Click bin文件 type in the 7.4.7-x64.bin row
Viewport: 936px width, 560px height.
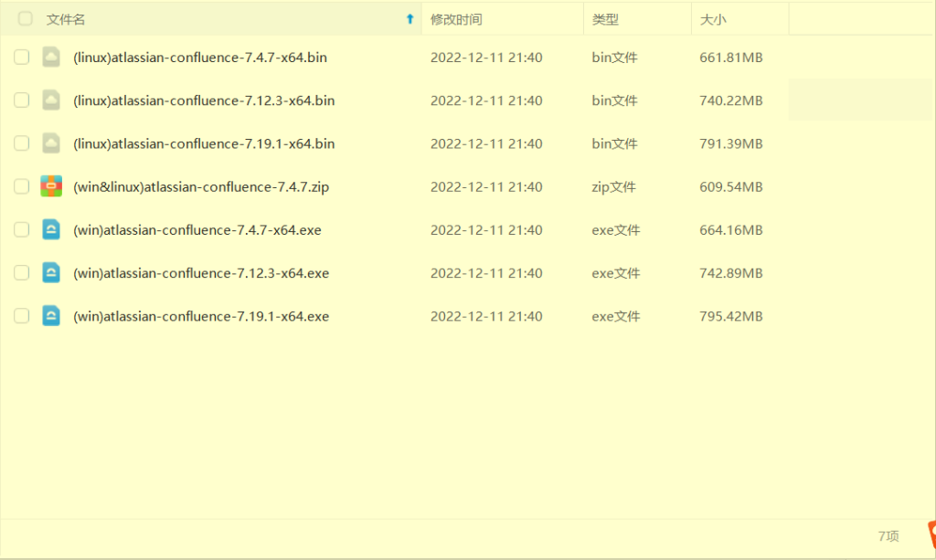[615, 58]
